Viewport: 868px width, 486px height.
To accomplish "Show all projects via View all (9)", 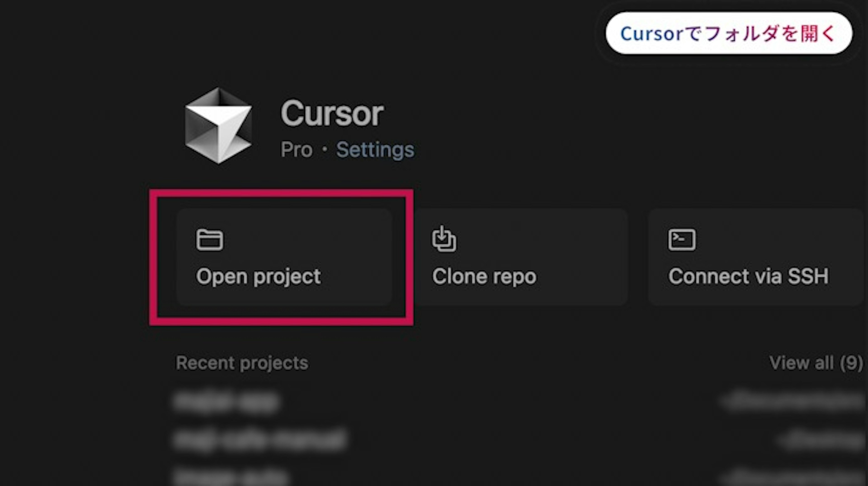I will (816, 363).
